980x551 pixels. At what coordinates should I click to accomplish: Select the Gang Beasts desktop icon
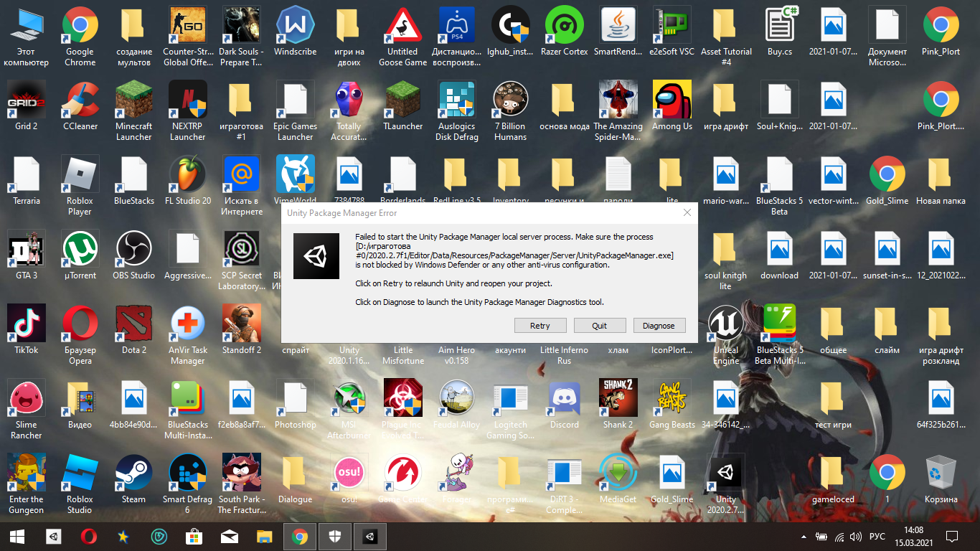[672, 405]
